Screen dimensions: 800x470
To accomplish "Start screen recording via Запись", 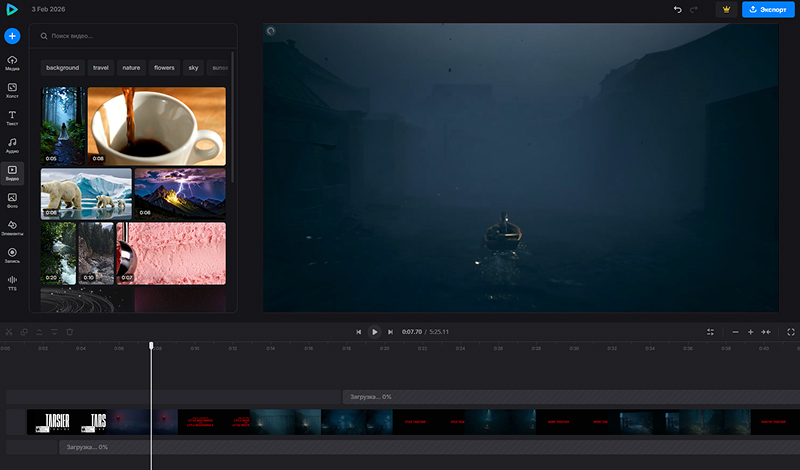I will point(12,255).
